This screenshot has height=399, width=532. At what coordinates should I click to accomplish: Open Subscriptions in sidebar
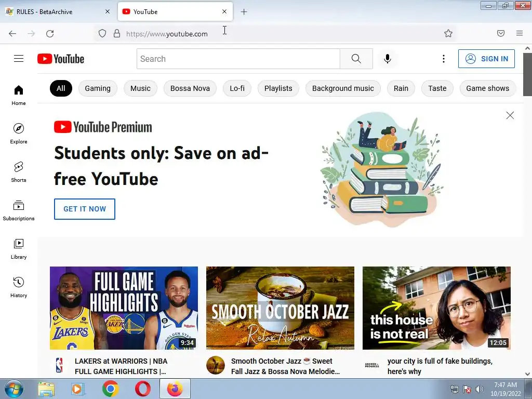point(19,210)
